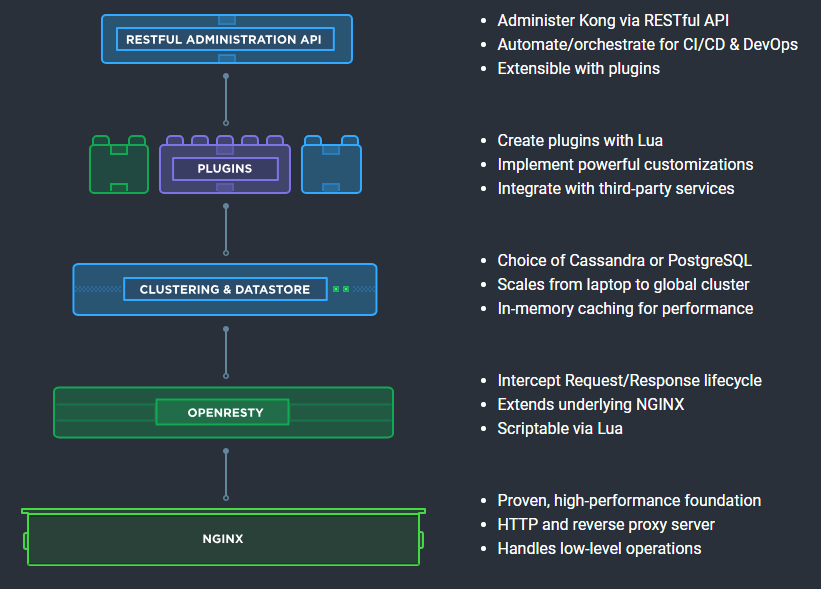Image resolution: width=821 pixels, height=589 pixels.
Task: Click "In-memory caching for performance" bullet
Action: click(x=625, y=308)
